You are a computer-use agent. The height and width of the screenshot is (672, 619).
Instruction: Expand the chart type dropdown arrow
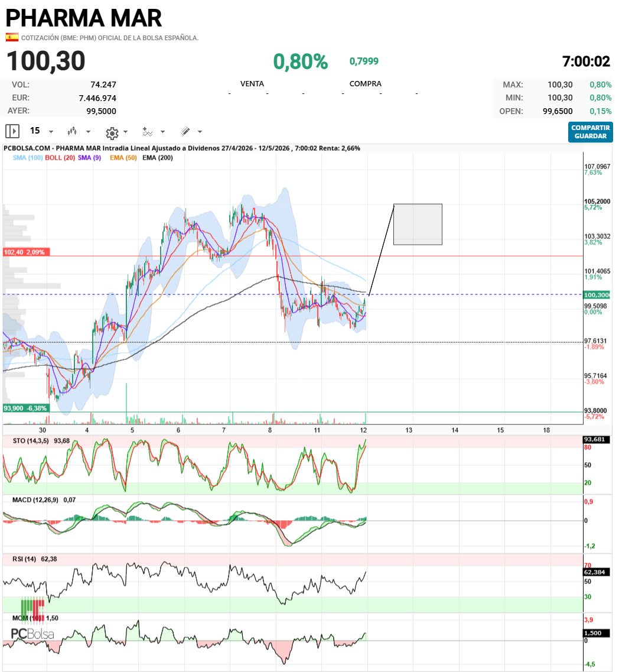coord(88,132)
